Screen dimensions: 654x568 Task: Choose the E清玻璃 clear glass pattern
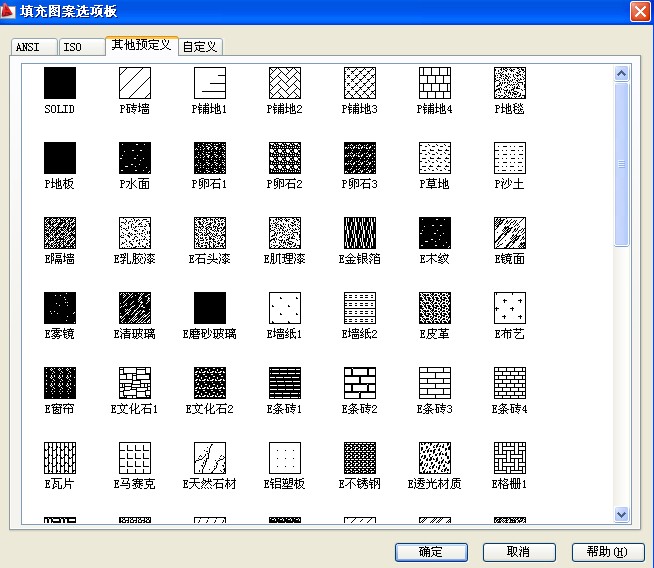pyautogui.click(x=135, y=308)
